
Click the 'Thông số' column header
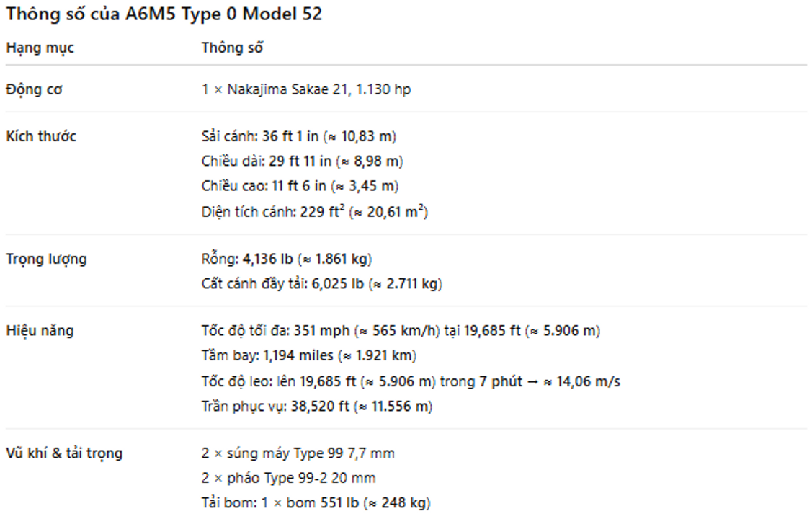coord(232,48)
